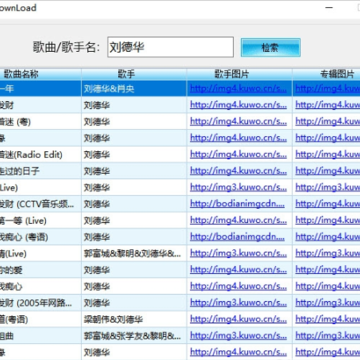Select the song cell 情(Live)
Image resolution: width=360 pixels, height=360 pixels.
tap(40, 254)
